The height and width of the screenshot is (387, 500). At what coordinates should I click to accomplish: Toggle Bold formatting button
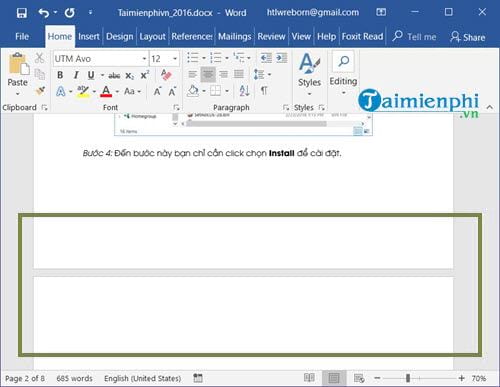coord(60,75)
